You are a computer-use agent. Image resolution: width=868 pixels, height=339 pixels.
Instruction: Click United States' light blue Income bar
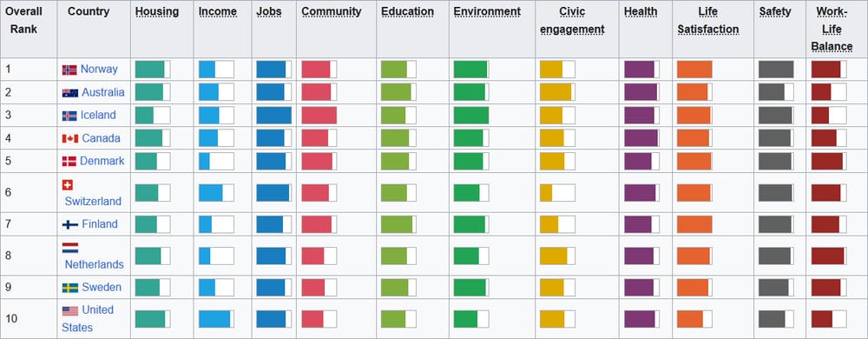[x=216, y=319]
